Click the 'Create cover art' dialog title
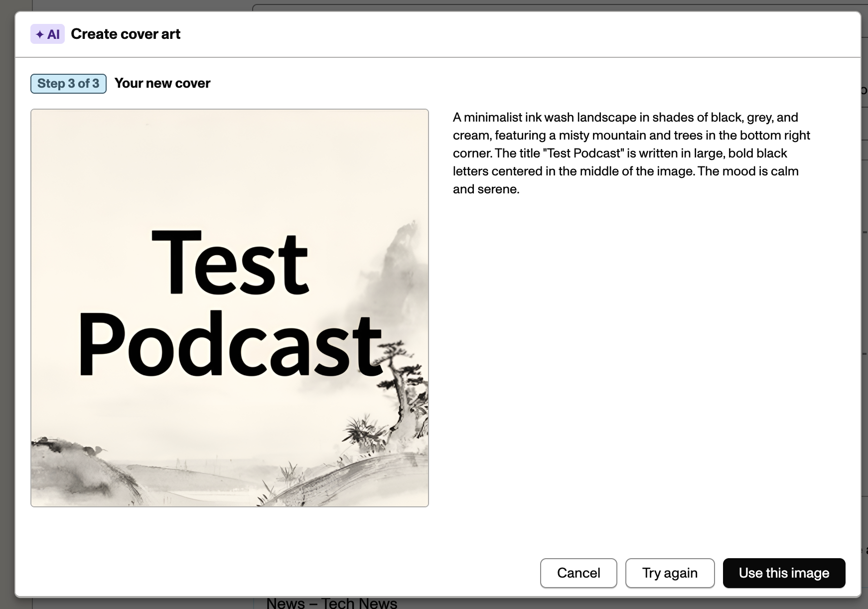 click(x=126, y=34)
